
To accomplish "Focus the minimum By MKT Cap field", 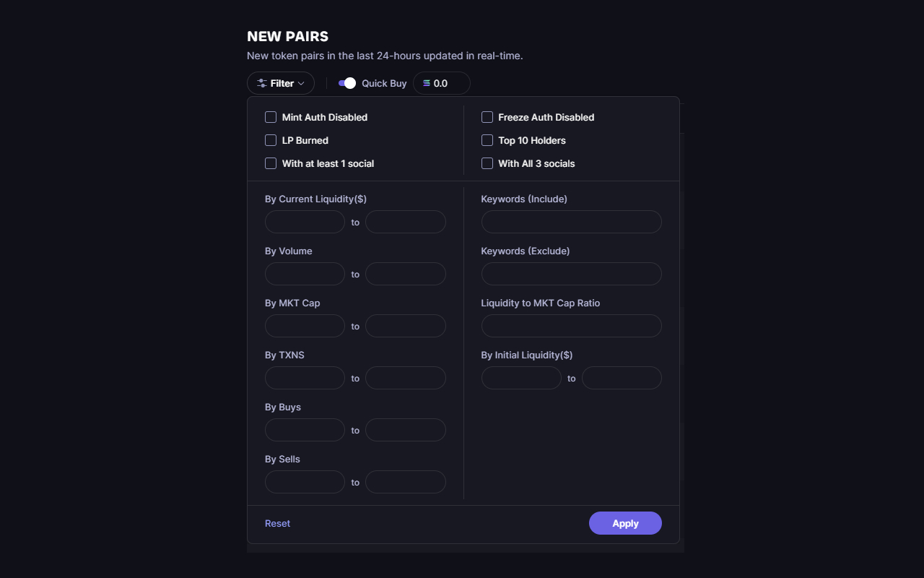I will tap(305, 326).
